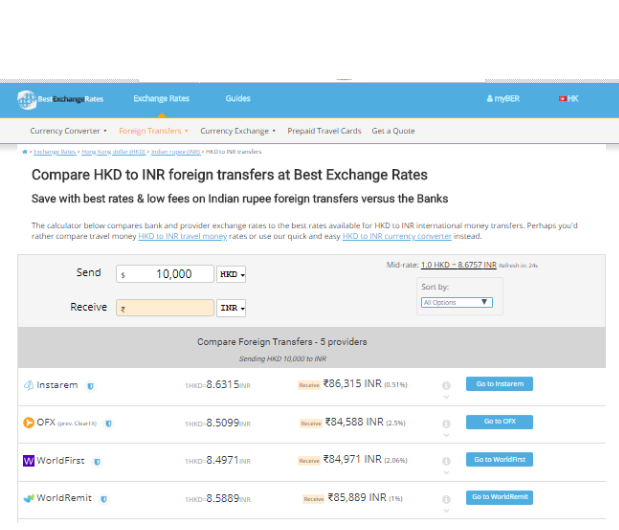
Task: Click Indian rupee (INR) breadcrumb
Action: coord(176,152)
